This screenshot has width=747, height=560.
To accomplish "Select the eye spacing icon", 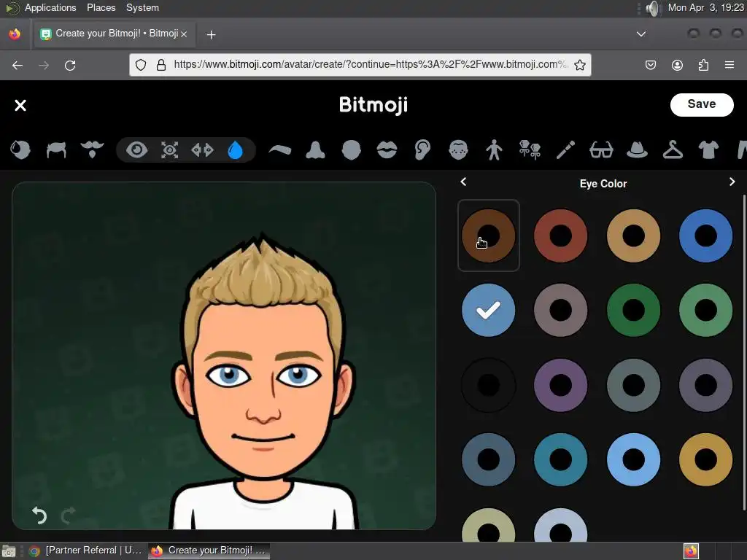I will coord(203,150).
